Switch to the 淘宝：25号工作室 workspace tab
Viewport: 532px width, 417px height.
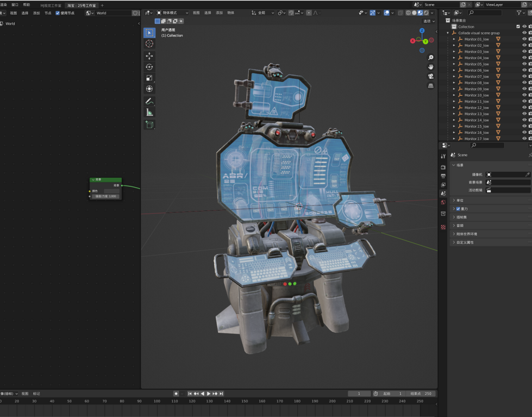(x=82, y=5)
